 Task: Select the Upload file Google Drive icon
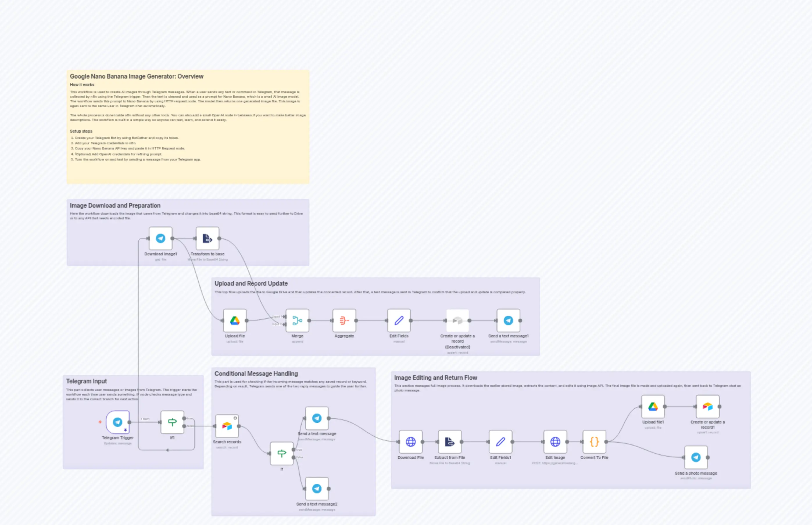point(235,321)
